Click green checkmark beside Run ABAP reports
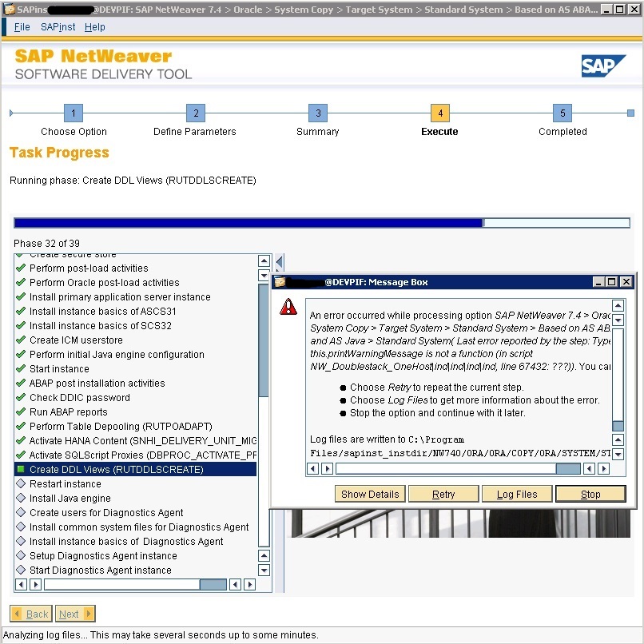 click(x=21, y=411)
